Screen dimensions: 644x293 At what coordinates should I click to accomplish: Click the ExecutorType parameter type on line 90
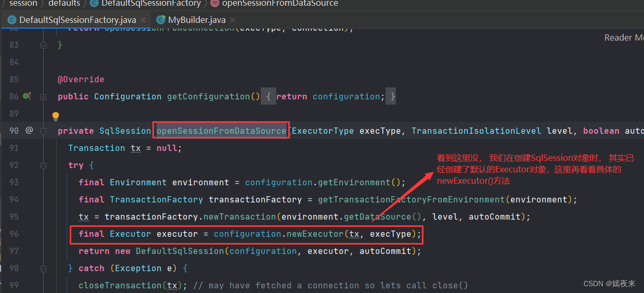(x=323, y=131)
